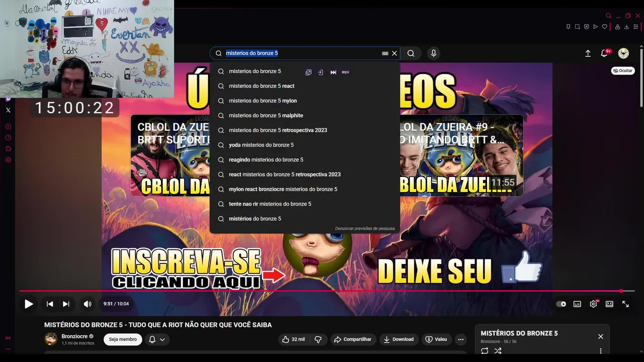The width and height of the screenshot is (644, 362).
Task: Open the browser profile icon
Action: pos(618,27)
